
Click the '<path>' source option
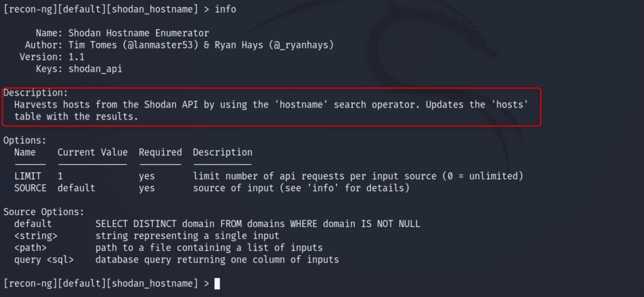coord(30,248)
